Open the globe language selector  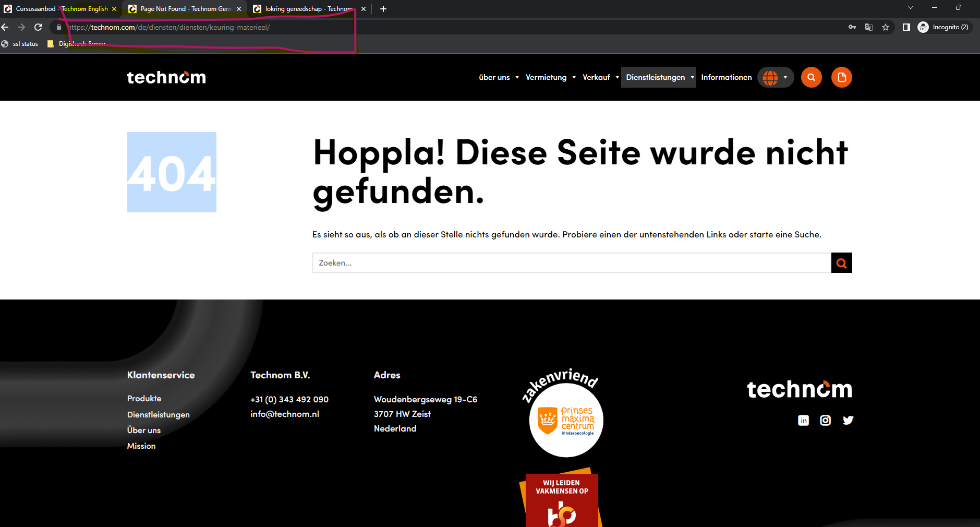click(775, 77)
